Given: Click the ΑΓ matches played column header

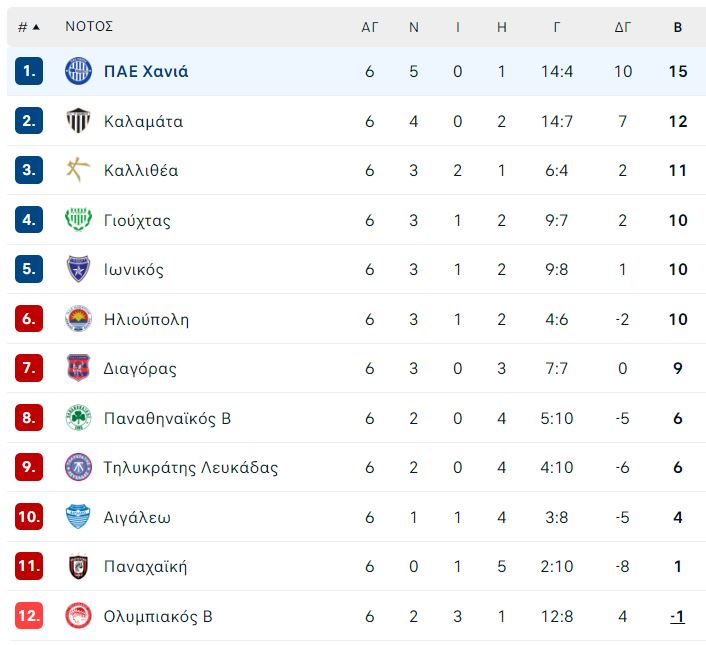Looking at the screenshot, I should [370, 27].
